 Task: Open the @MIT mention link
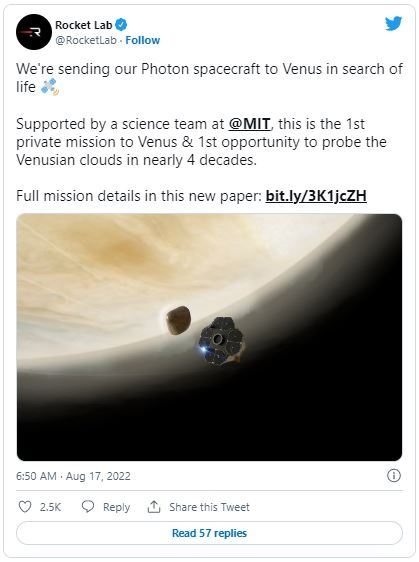(249, 124)
